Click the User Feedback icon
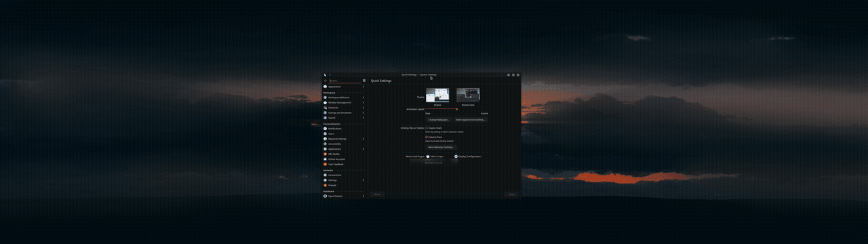 point(325,164)
